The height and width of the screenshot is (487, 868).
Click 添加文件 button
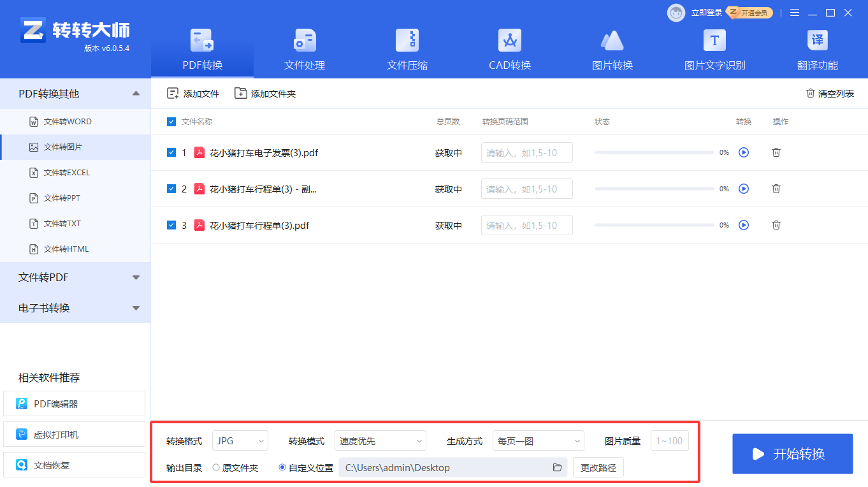[x=193, y=94]
